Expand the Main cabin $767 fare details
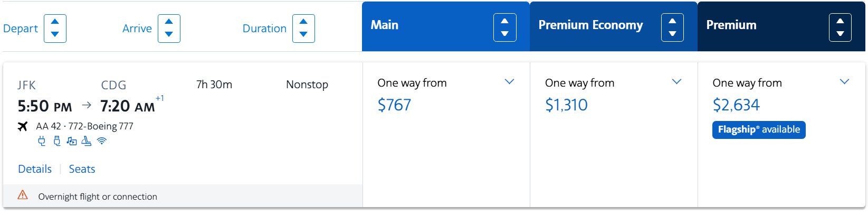 (x=509, y=82)
